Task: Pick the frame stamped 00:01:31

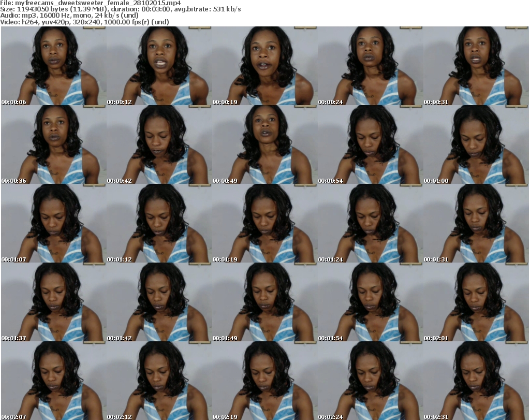Action: tap(476, 223)
